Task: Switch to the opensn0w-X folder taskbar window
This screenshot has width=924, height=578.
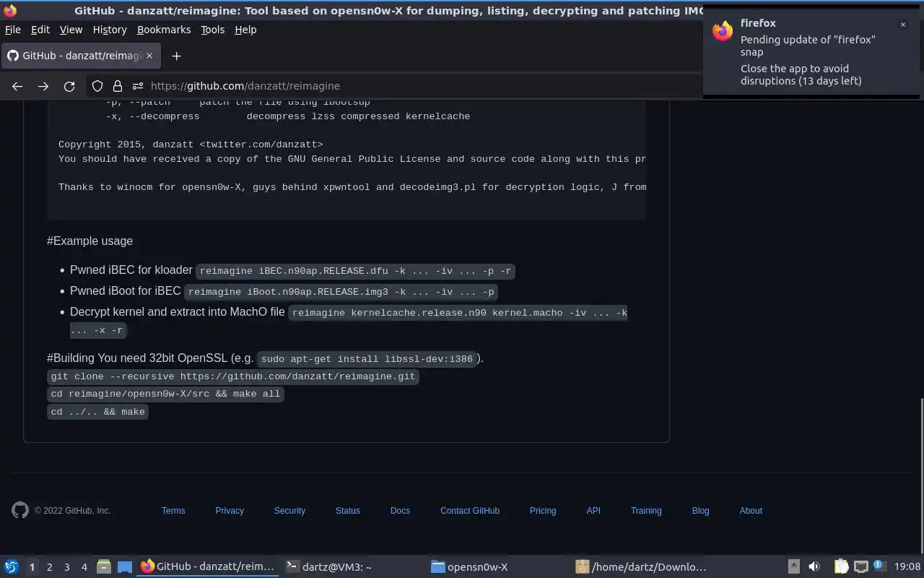Action: (497, 567)
